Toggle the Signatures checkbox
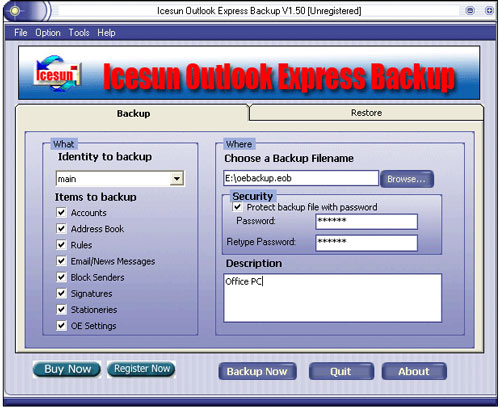Viewport: 500px width, 407px height. 61,293
